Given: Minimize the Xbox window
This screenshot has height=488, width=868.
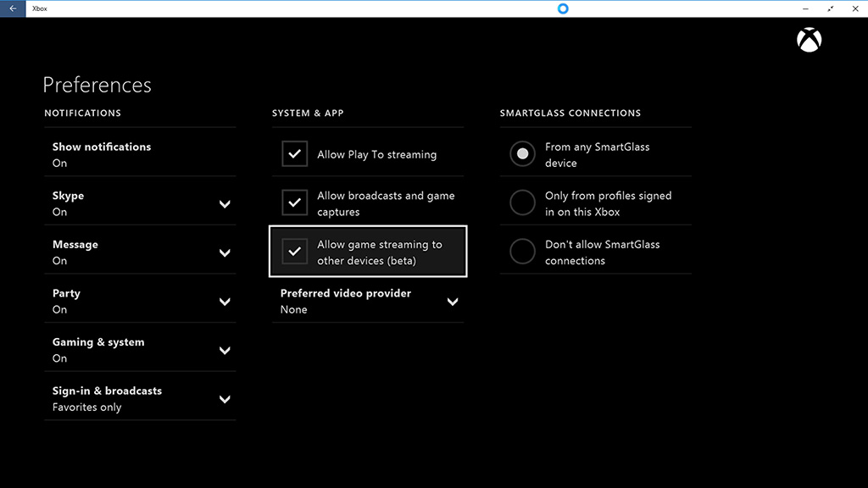Looking at the screenshot, I should (x=804, y=8).
